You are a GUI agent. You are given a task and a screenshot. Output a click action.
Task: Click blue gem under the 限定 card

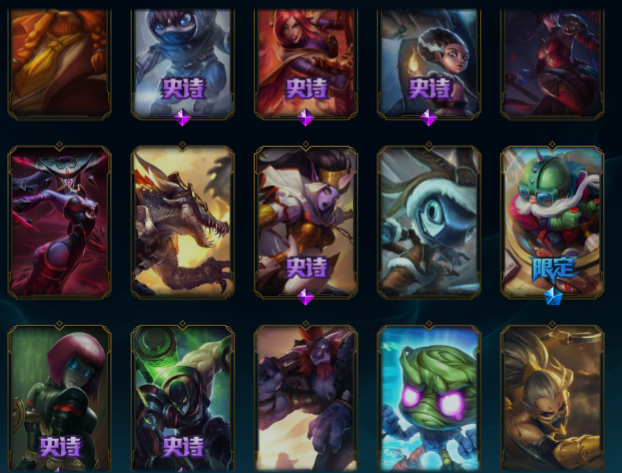point(552,297)
